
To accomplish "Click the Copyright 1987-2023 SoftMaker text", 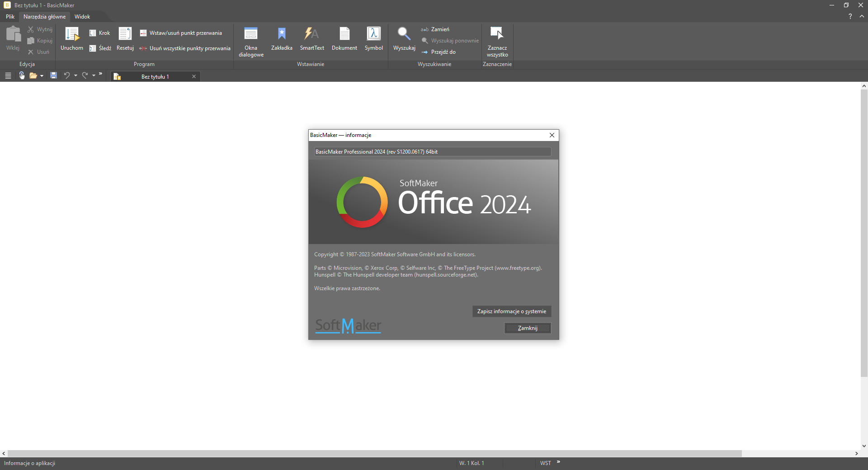I will click(395, 254).
